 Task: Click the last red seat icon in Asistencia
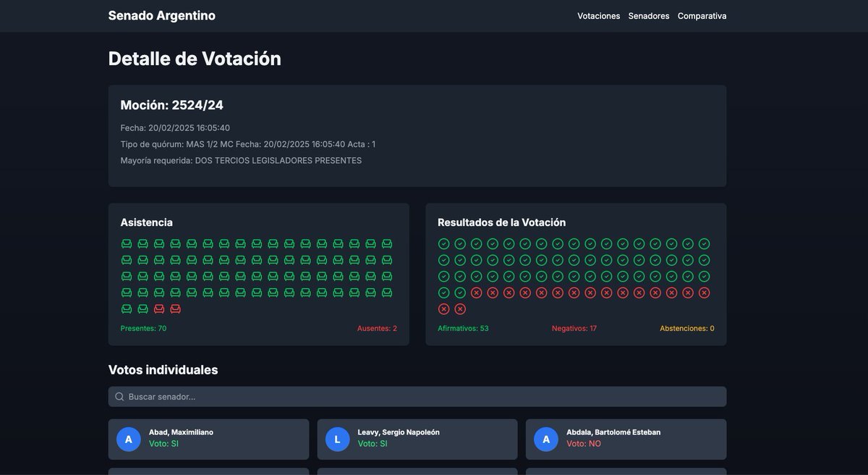pos(175,309)
